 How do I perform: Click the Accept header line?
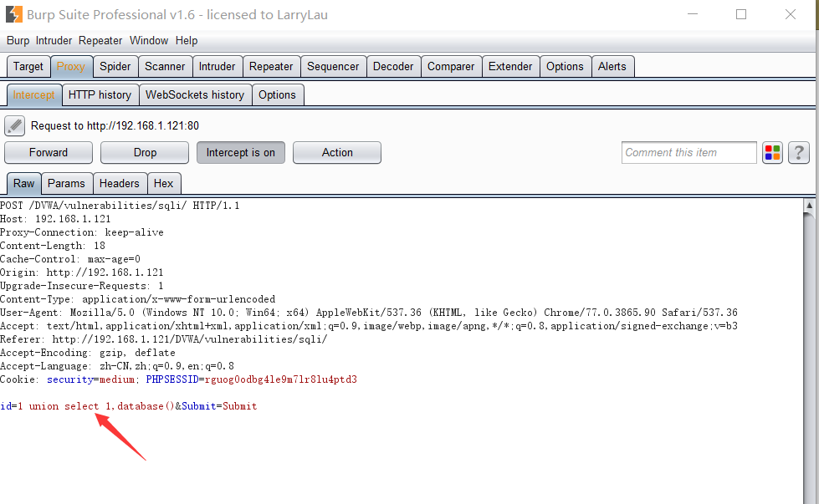[x=369, y=326]
